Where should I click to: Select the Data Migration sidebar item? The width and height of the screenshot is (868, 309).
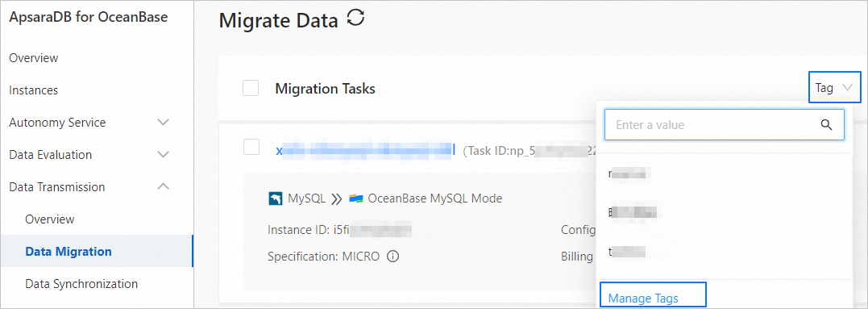click(x=69, y=252)
